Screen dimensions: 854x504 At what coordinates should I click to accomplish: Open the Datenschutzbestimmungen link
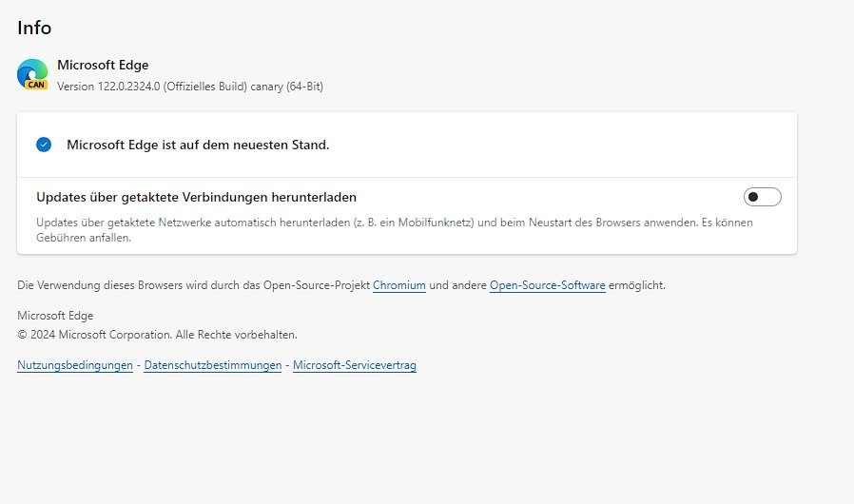(x=213, y=365)
